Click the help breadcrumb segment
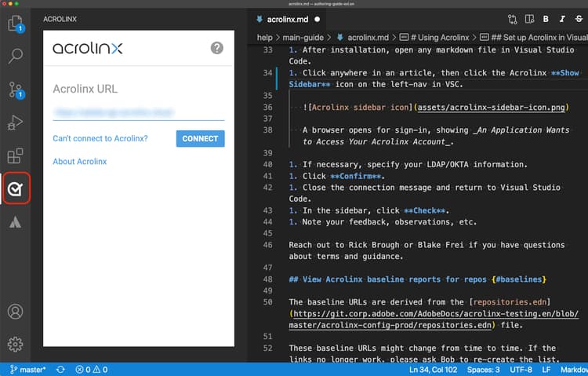Viewport: 588px width, 376px height. [x=264, y=38]
